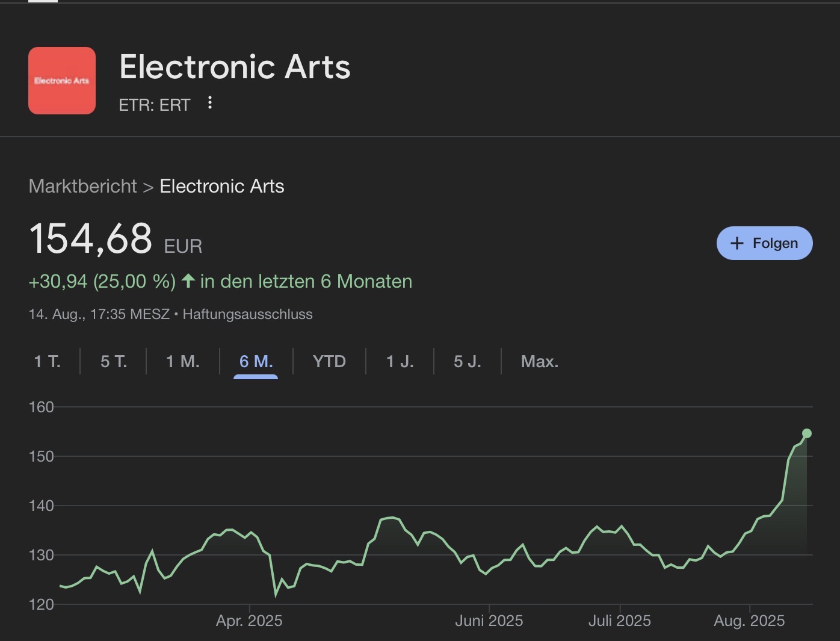840x641 pixels.
Task: Show the 1 J. chart range
Action: (400, 361)
